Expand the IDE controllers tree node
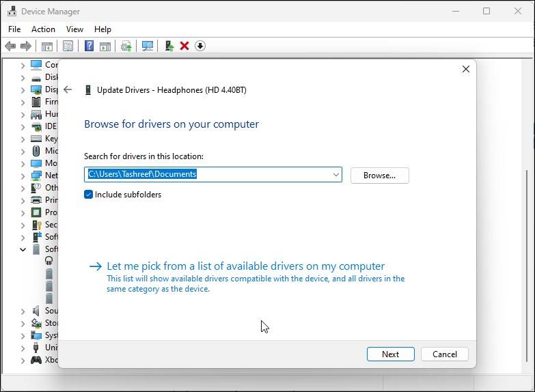 23,127
